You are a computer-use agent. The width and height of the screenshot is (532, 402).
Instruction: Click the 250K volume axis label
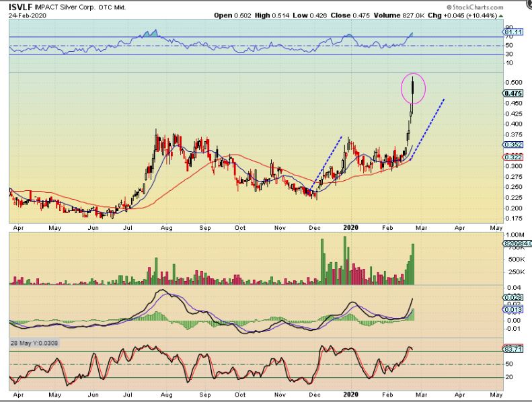515,272
